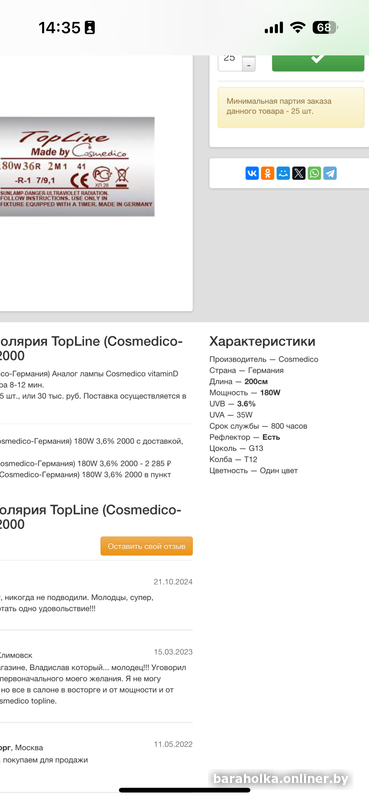The width and height of the screenshot is (369, 800).
Task: Share product via Telegram
Action: [x=330, y=173]
